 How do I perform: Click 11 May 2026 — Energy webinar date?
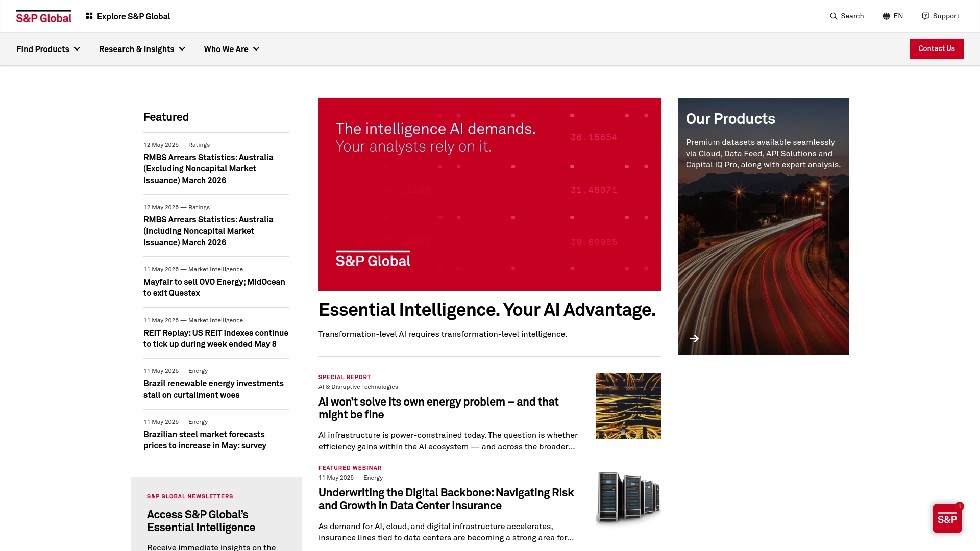click(351, 478)
